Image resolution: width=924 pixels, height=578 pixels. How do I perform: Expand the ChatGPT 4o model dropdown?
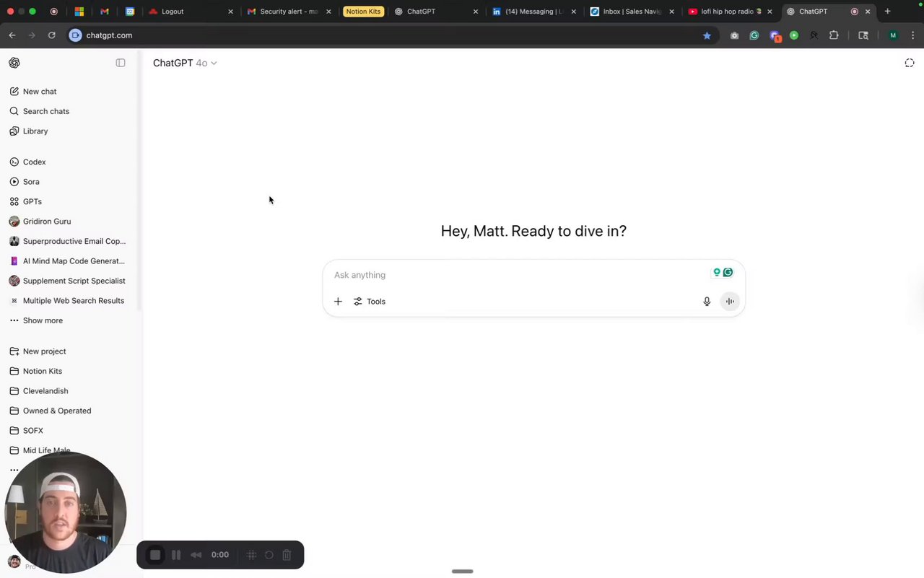(185, 63)
